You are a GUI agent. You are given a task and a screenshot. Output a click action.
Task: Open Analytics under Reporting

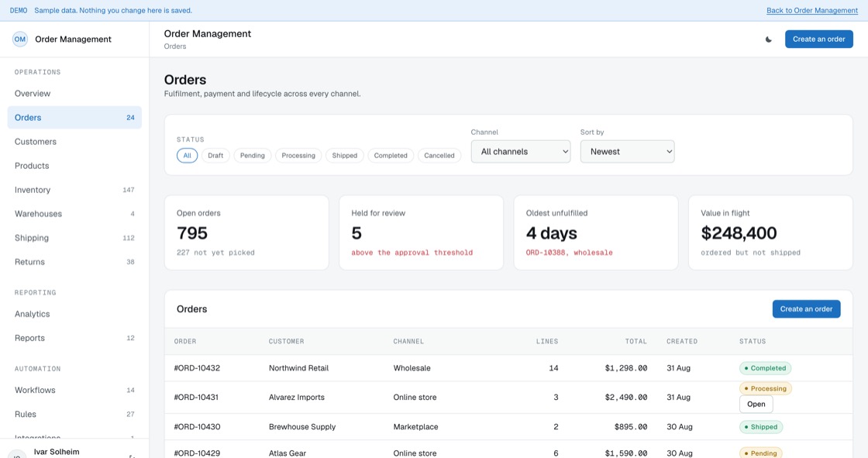pos(74,314)
